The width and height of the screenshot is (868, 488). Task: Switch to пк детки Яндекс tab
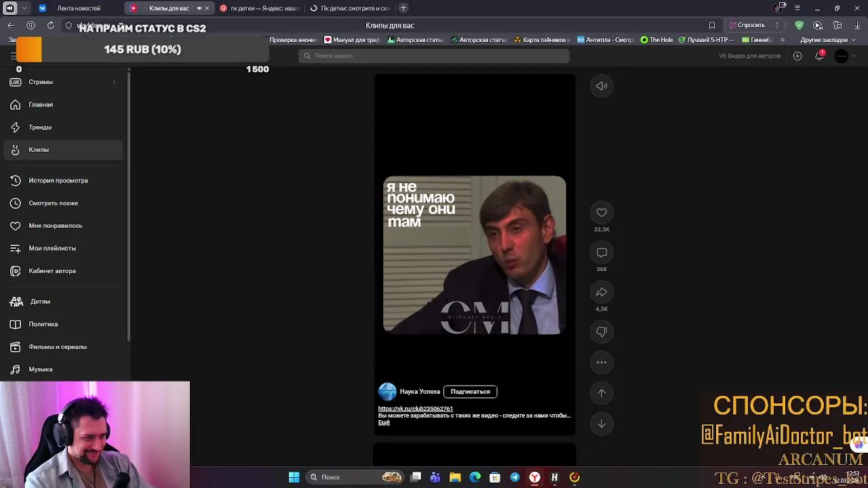point(260,8)
